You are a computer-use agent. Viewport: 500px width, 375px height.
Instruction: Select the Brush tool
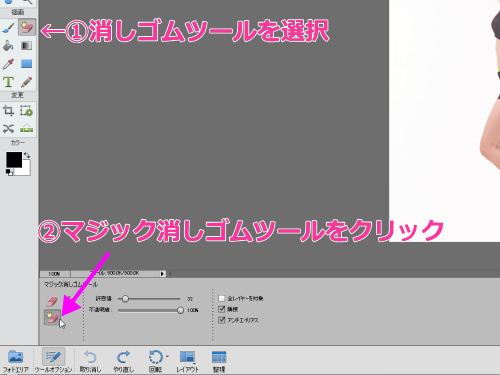click(8, 28)
